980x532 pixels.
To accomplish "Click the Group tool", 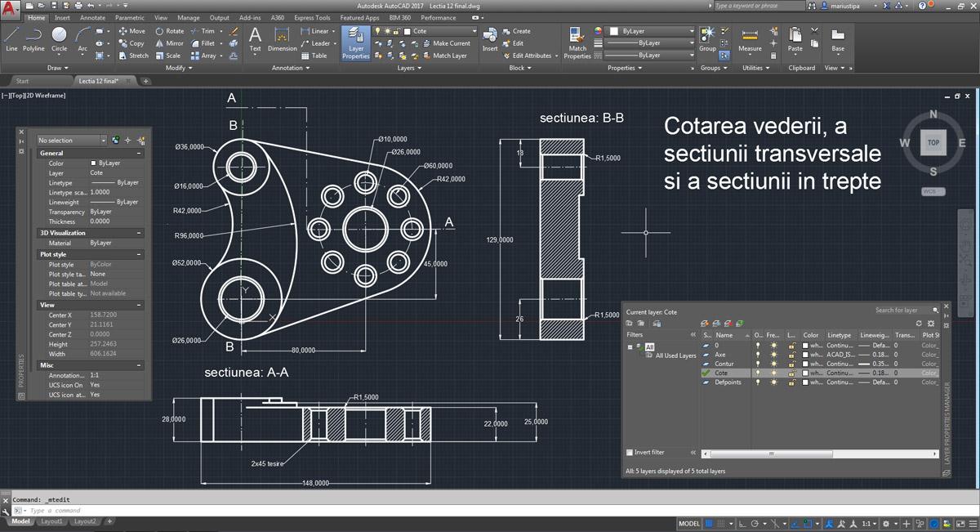I will click(707, 39).
